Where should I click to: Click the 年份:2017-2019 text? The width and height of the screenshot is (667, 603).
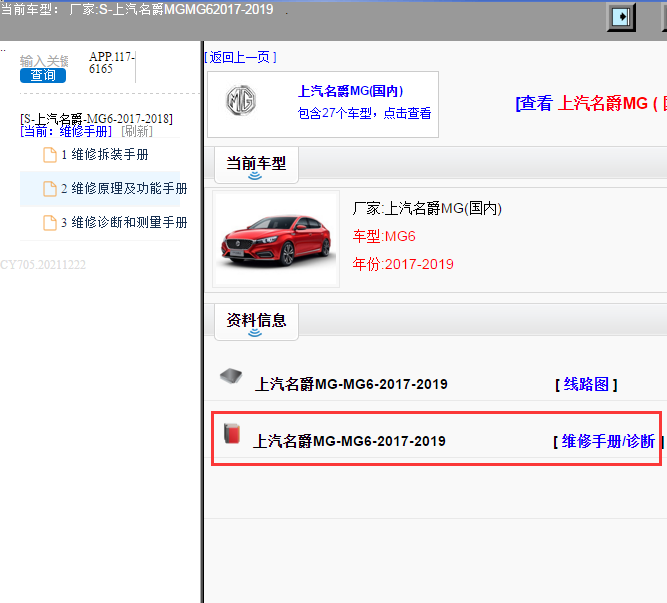pyautogui.click(x=403, y=264)
